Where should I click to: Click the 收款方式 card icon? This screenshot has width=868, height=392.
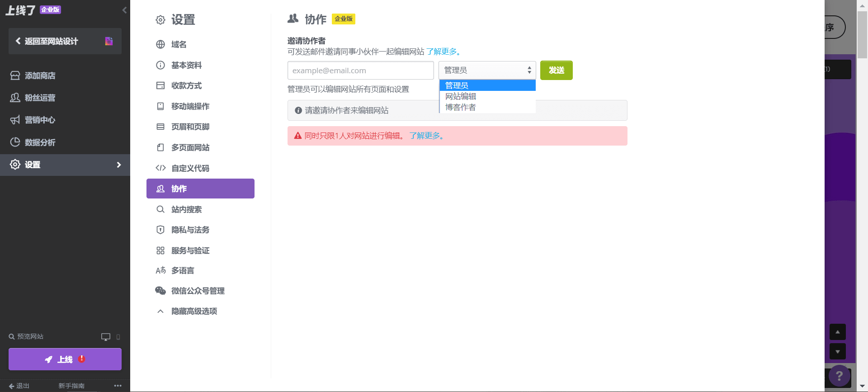pyautogui.click(x=160, y=85)
